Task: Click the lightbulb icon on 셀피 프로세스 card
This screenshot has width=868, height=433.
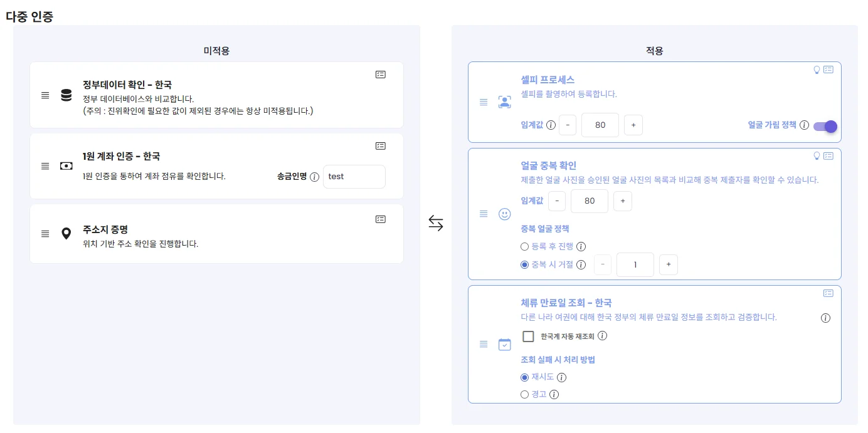Action: pos(817,70)
